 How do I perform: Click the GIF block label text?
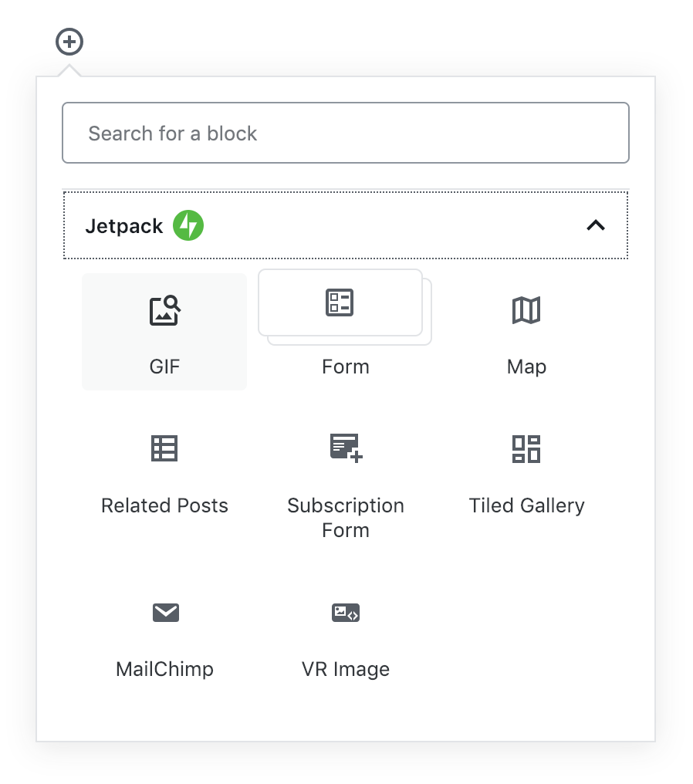(164, 367)
